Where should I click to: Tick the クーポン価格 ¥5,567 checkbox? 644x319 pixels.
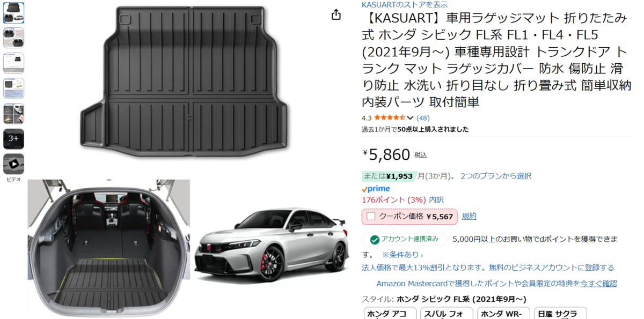click(x=371, y=216)
